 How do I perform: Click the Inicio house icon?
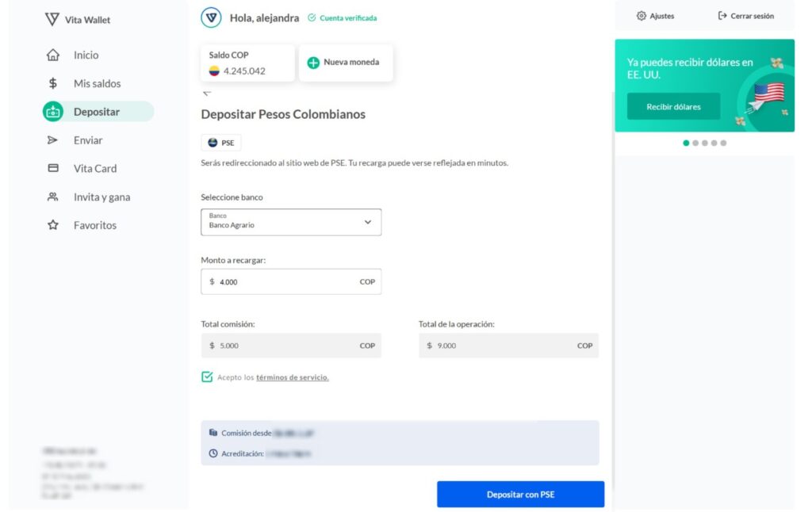click(53, 55)
